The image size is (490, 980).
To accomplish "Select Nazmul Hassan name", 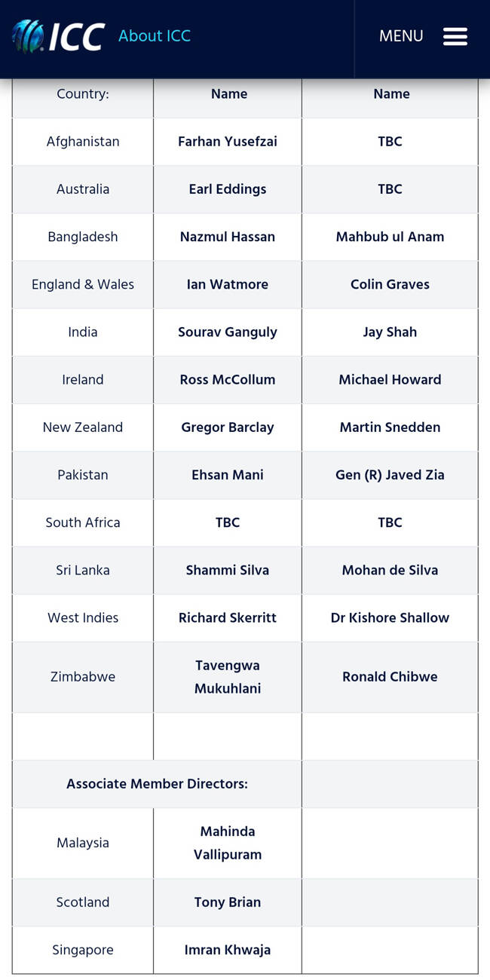I will [228, 236].
